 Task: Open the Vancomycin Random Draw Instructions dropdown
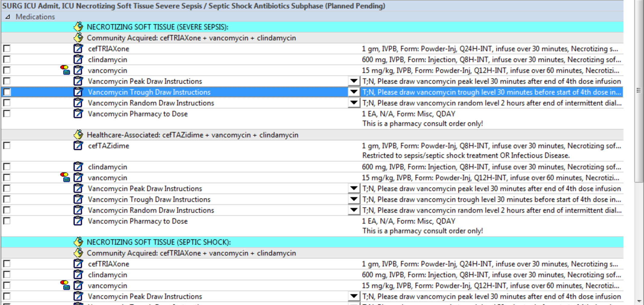(x=353, y=103)
